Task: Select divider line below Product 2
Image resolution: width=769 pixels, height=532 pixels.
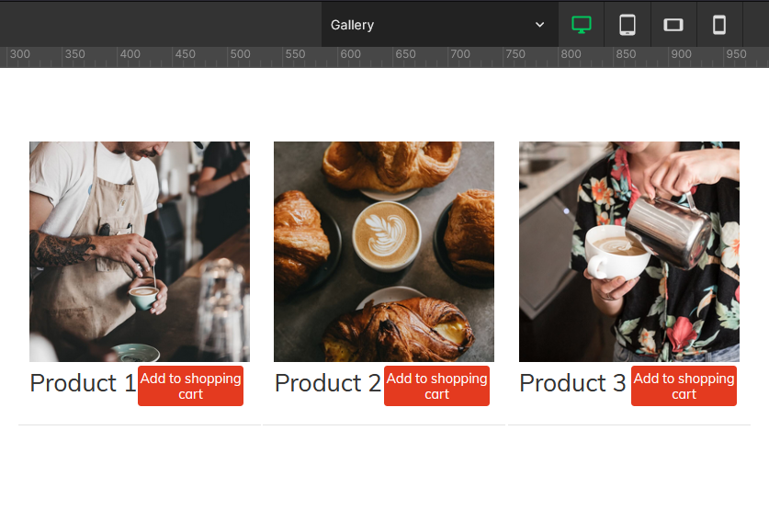Action: (x=384, y=424)
